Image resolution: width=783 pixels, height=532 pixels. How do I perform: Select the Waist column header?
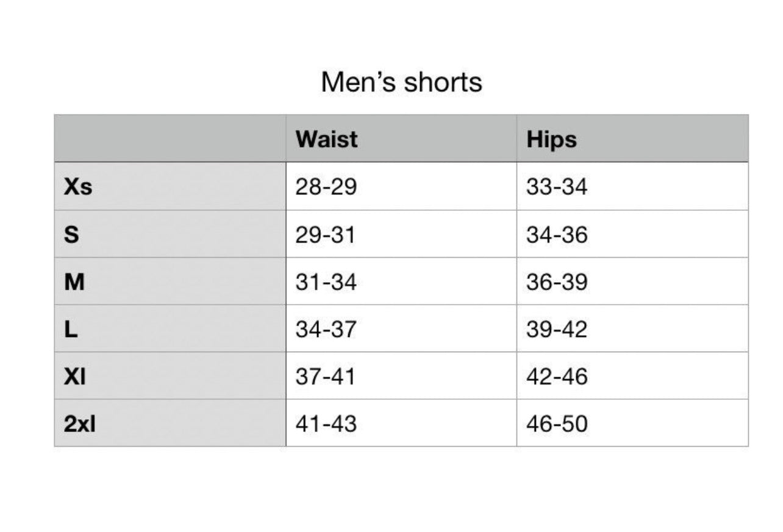point(326,140)
